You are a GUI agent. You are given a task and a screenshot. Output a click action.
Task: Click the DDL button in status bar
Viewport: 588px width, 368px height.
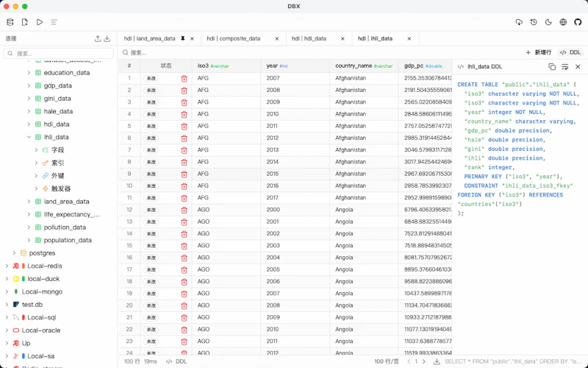coord(176,361)
